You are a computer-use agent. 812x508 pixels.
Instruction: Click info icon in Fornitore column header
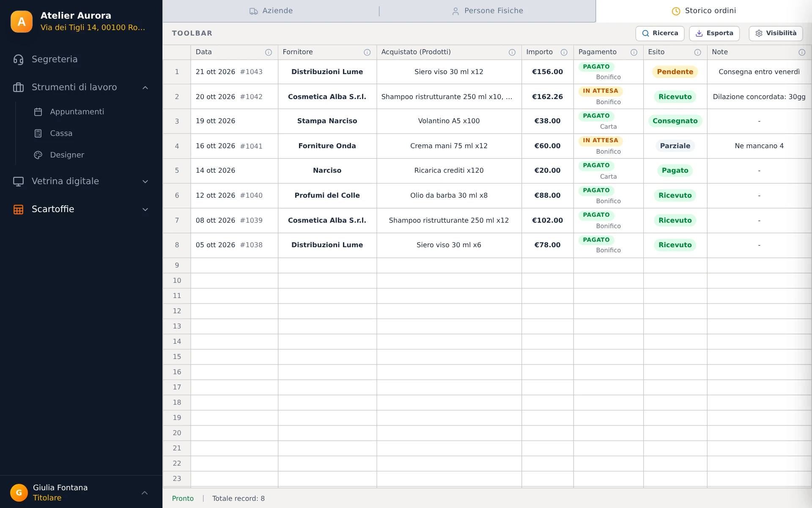(367, 52)
